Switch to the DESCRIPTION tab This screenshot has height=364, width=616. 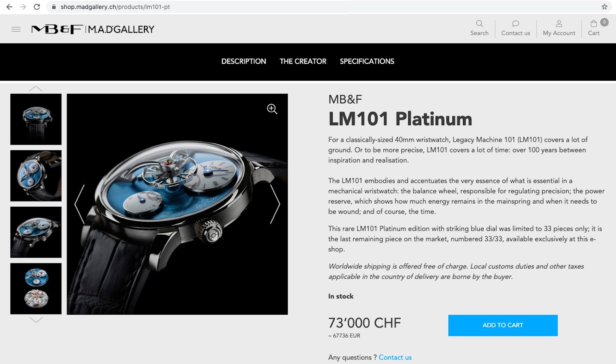click(244, 61)
